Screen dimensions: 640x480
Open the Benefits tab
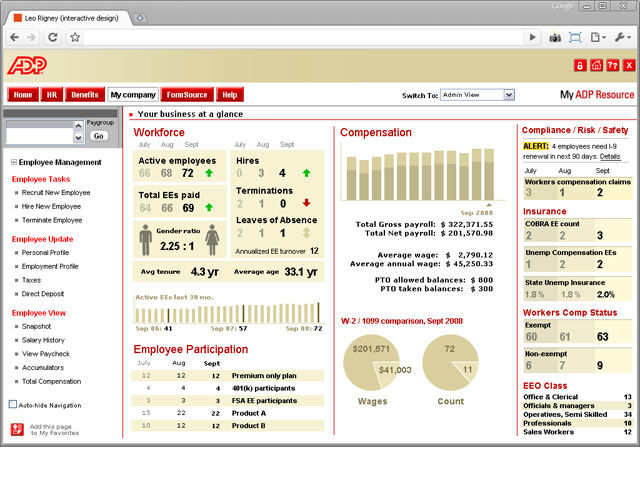85,95
